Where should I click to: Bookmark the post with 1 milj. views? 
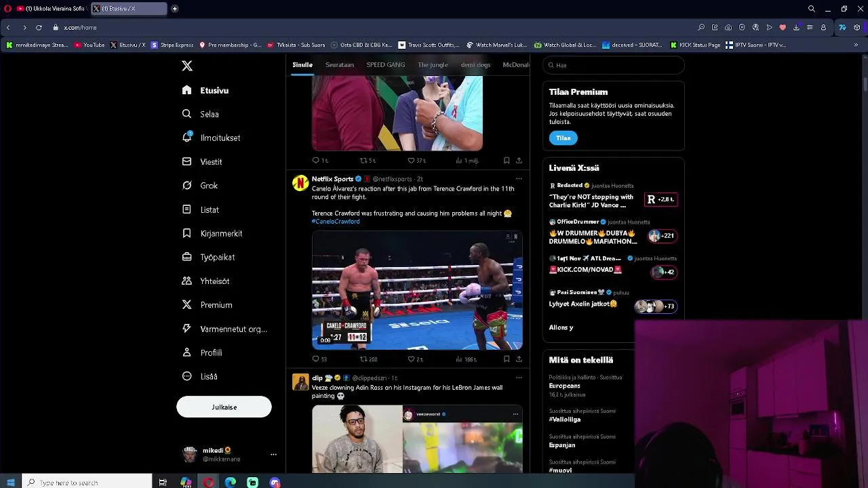tap(507, 161)
